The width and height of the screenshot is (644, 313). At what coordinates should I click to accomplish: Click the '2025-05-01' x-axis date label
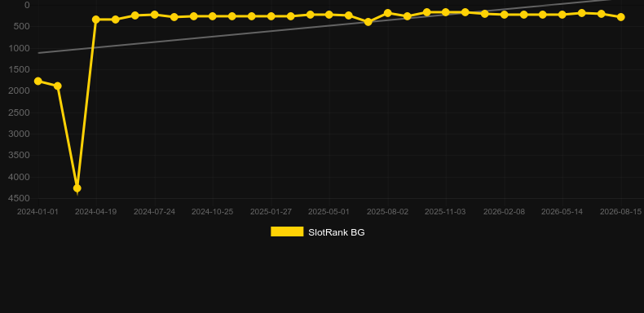point(329,212)
